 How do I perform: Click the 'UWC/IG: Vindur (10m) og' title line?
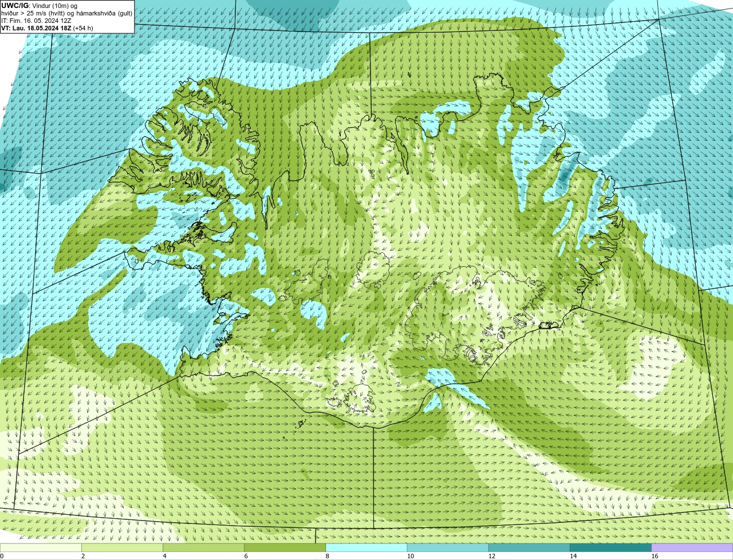(x=39, y=5)
